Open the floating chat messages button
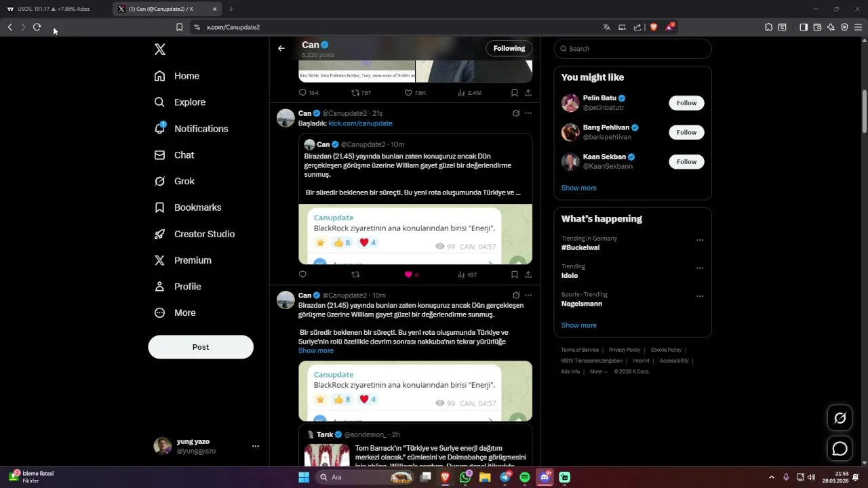868x488 pixels. pos(840,449)
